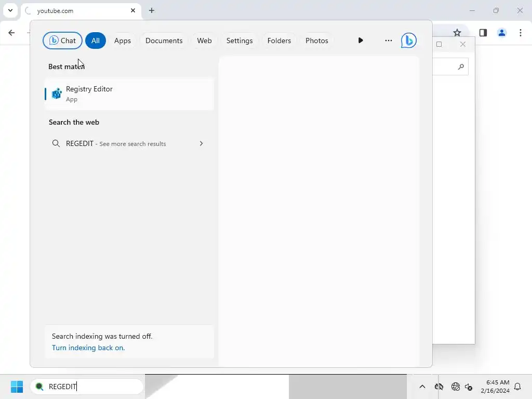Viewport: 532px width, 399px height.
Task: Click the search icon in background window
Action: coord(461,67)
